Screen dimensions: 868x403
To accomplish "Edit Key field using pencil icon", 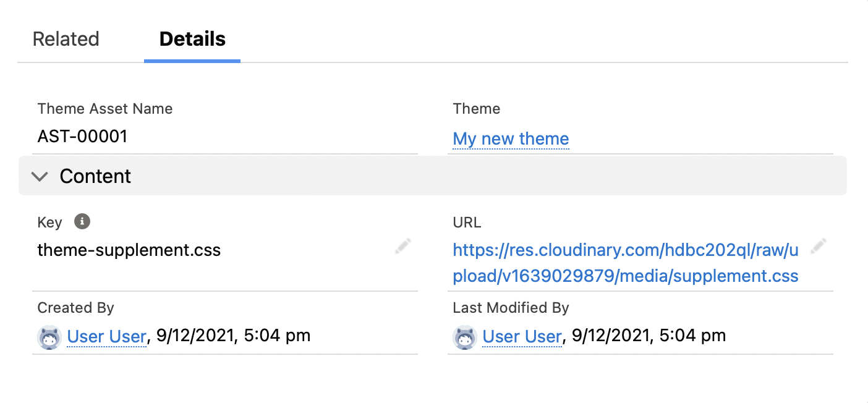I will coord(403,247).
